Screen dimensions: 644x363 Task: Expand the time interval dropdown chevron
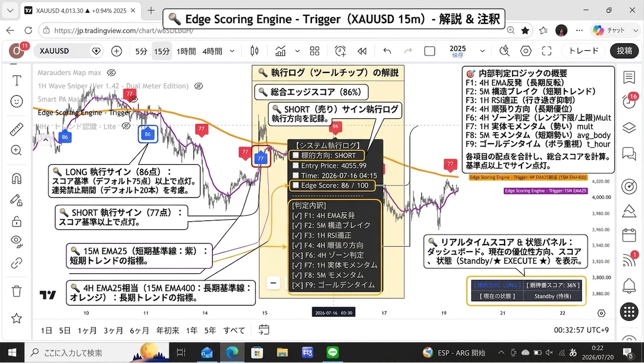point(232,51)
